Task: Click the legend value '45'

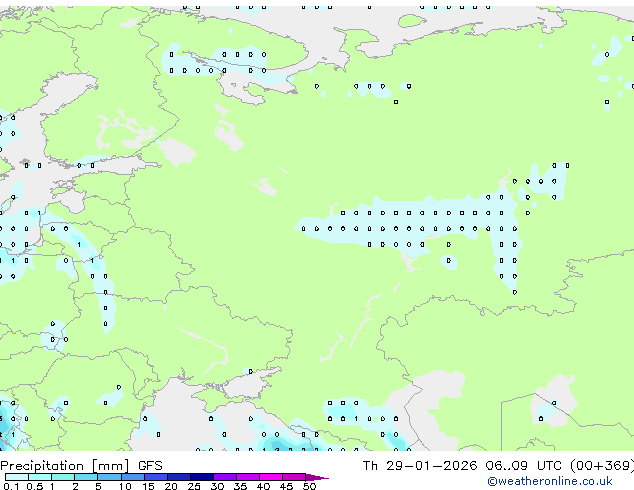Action: tap(286, 486)
